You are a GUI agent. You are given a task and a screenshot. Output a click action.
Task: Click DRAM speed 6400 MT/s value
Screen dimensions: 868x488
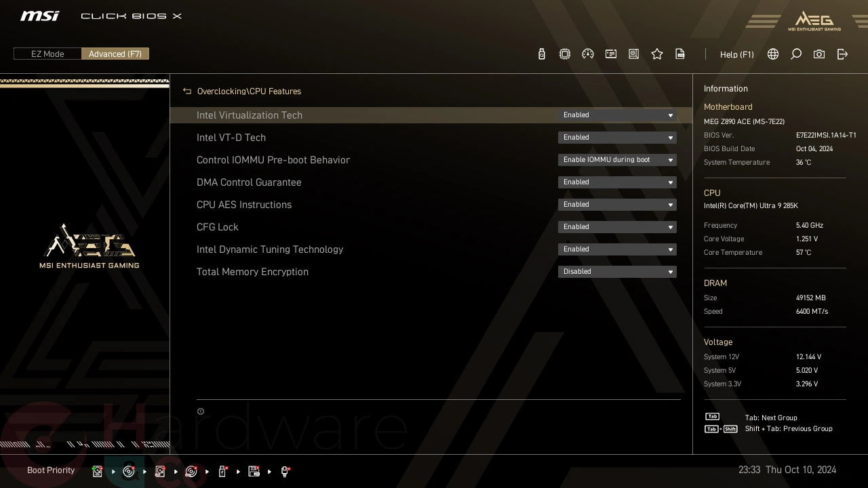(x=812, y=312)
